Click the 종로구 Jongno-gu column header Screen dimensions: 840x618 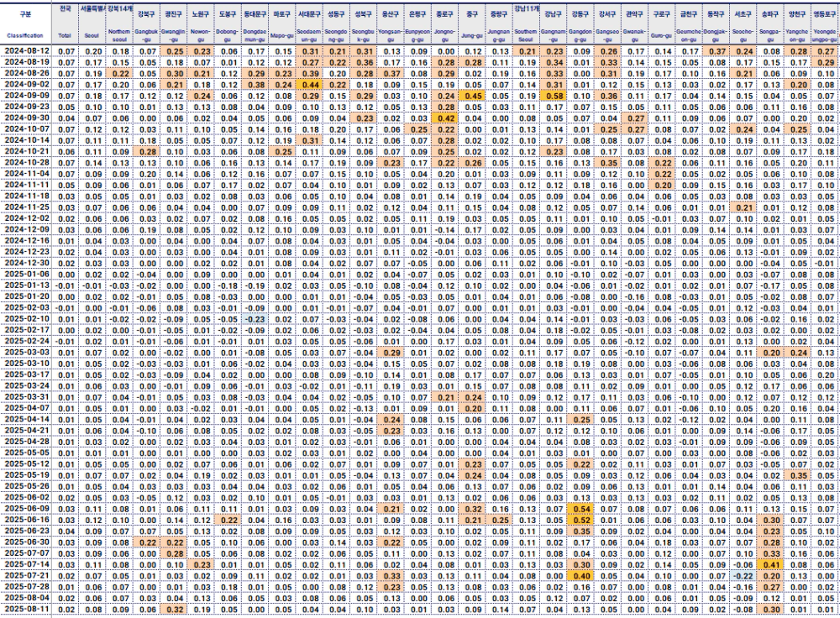pyautogui.click(x=445, y=24)
